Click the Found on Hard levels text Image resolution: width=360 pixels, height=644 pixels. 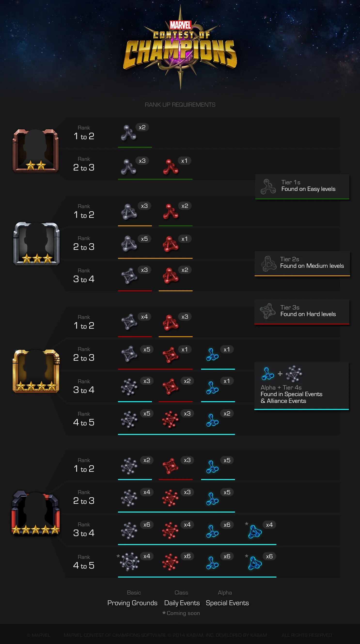308,314
